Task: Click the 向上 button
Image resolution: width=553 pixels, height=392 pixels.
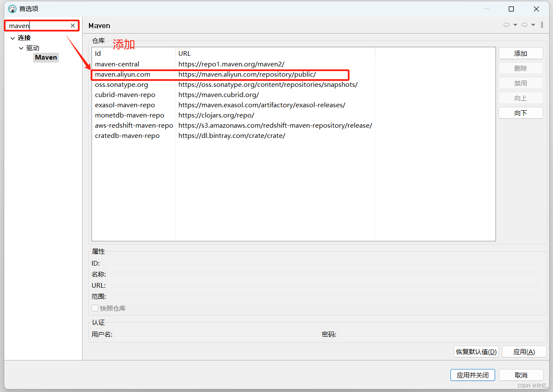Action: (x=521, y=98)
